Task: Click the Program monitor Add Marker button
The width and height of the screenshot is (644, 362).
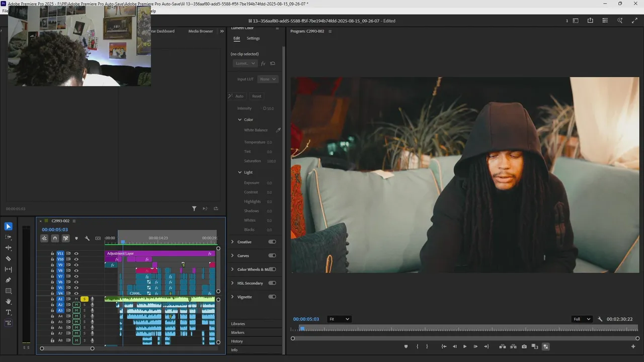Action: [x=406, y=346]
